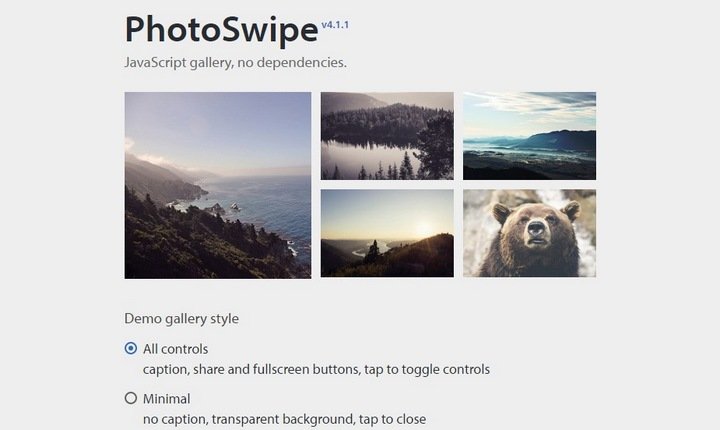The width and height of the screenshot is (720, 430).
Task: Click the Minimal label text
Action: point(166,399)
